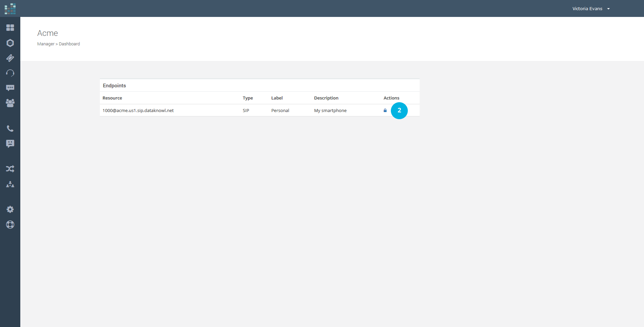Click the Resource column header
Screen dimensions: 644x327
coord(112,98)
